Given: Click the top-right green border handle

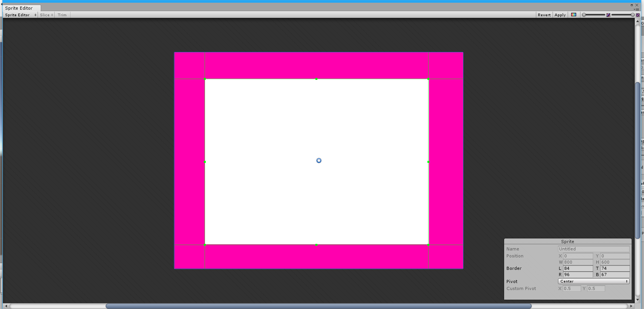Looking at the screenshot, I should (428, 79).
